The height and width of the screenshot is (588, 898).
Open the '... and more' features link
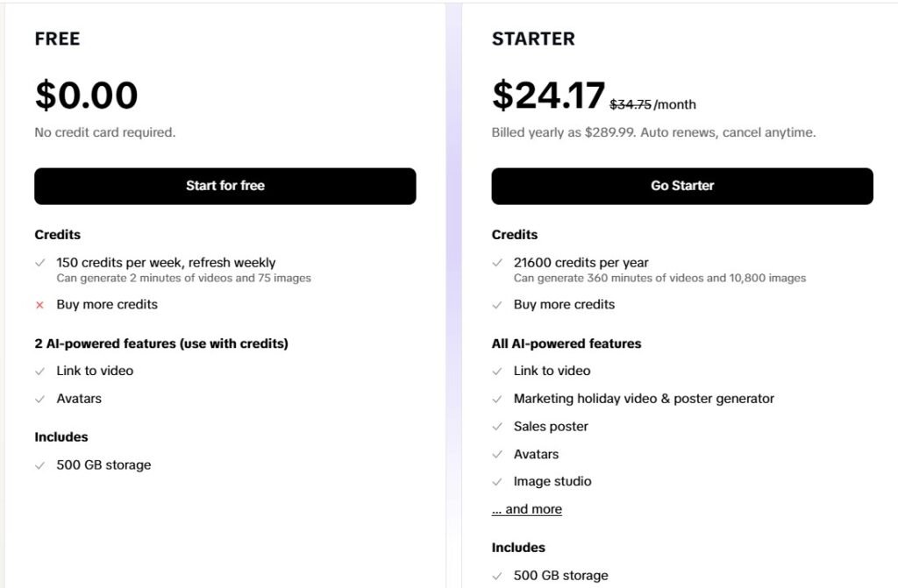527,509
